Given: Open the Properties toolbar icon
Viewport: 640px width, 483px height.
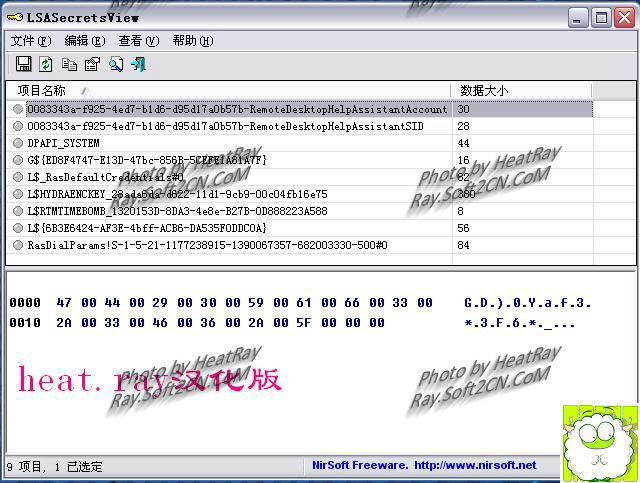Looking at the screenshot, I should coord(92,65).
